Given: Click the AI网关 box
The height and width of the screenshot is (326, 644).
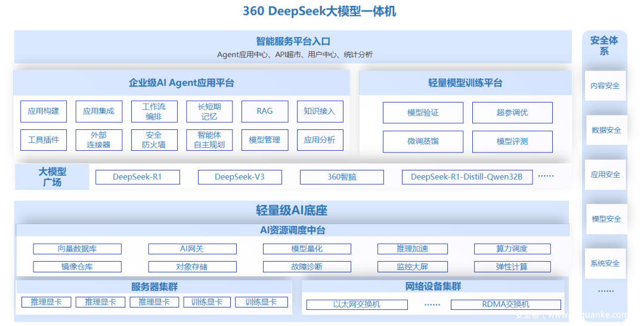Looking at the screenshot, I should pos(192,249).
